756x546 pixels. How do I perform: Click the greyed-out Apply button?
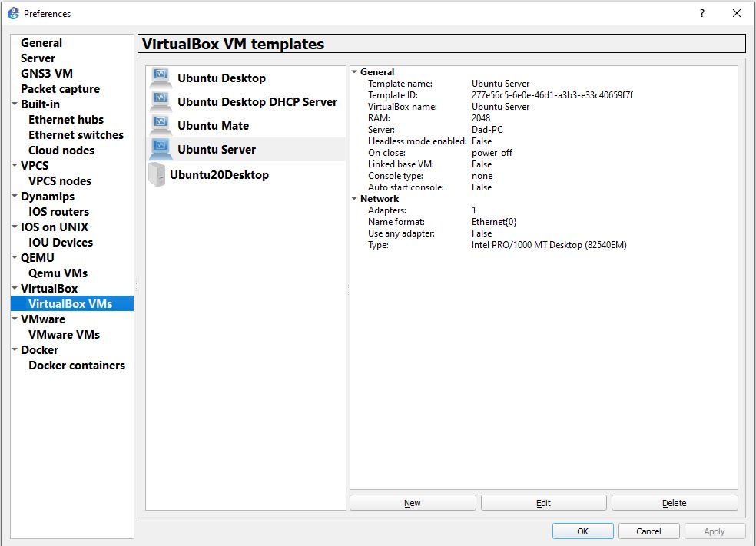(714, 531)
